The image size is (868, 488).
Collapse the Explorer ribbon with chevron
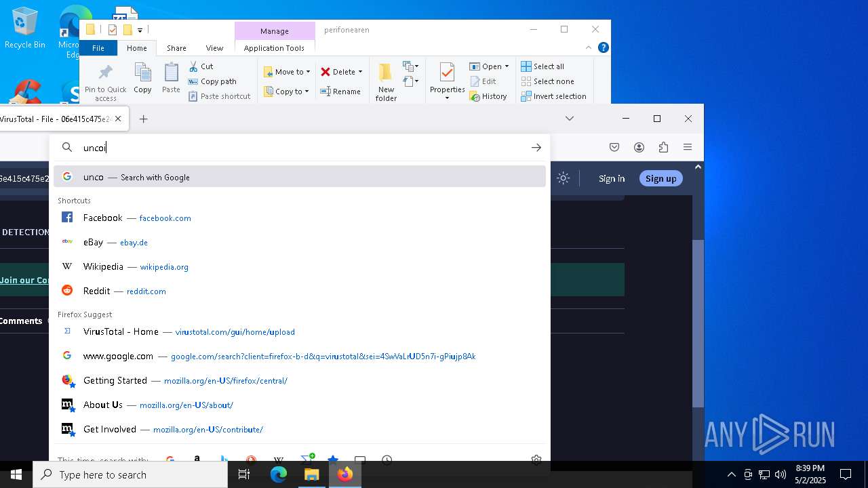589,47
